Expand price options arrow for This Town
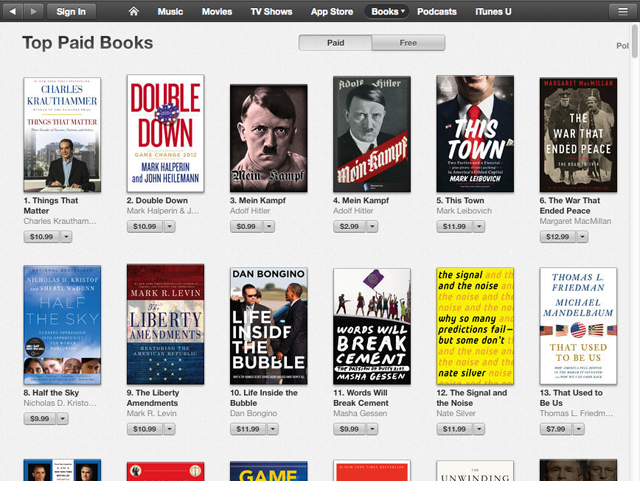The image size is (640, 481). coord(479,227)
